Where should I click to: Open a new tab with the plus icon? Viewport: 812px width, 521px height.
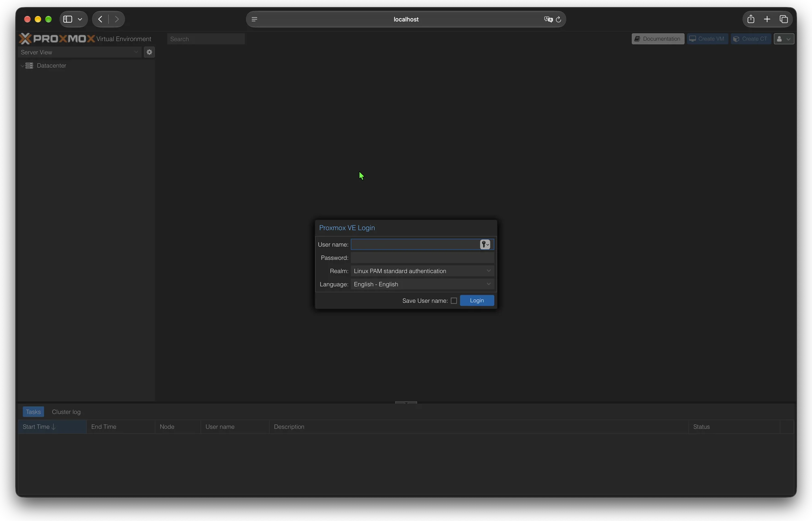click(x=767, y=19)
